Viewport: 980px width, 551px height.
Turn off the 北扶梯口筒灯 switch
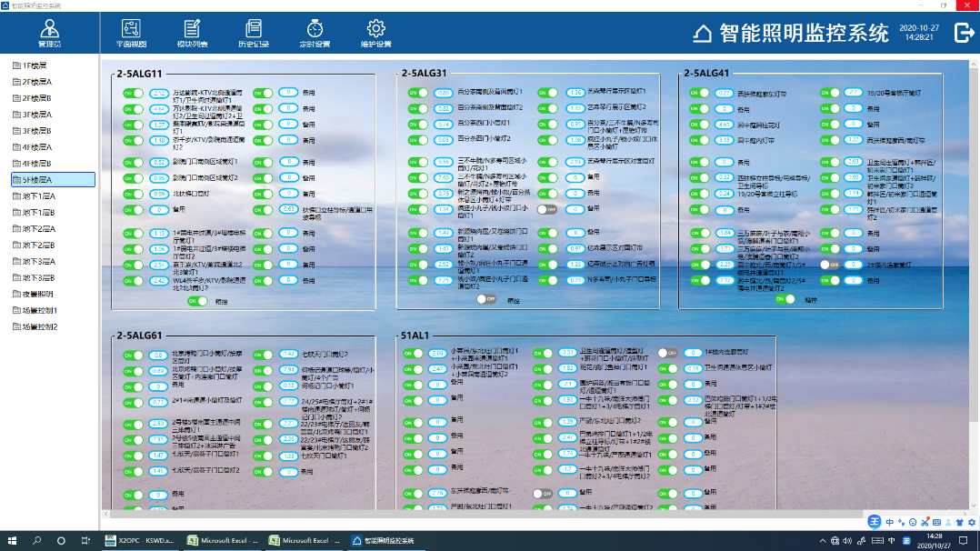coord(133,195)
